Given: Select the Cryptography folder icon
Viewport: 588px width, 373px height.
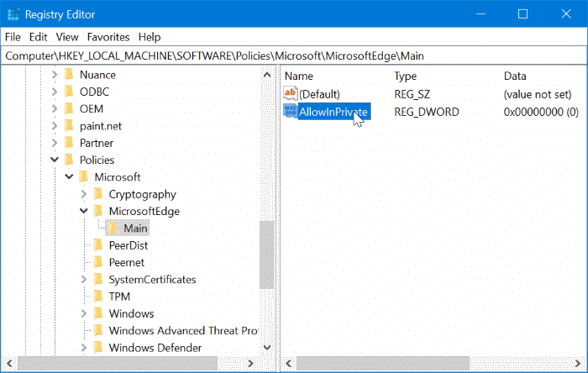Looking at the screenshot, I should coord(97,194).
